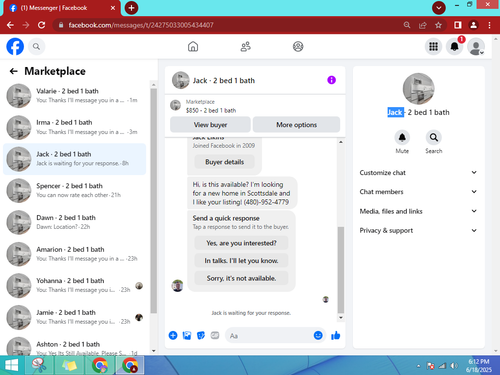The image size is (500, 375).
Task: Open a new browser tab
Action: 131,8
